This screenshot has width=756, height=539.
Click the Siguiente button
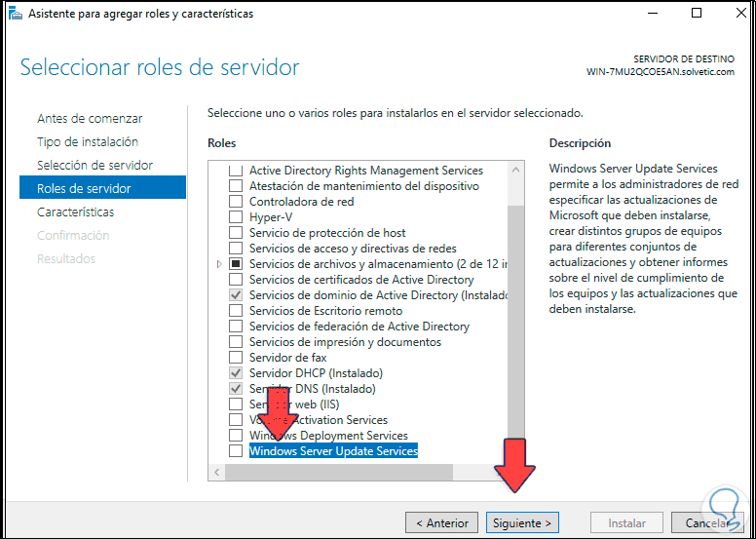coord(522,523)
